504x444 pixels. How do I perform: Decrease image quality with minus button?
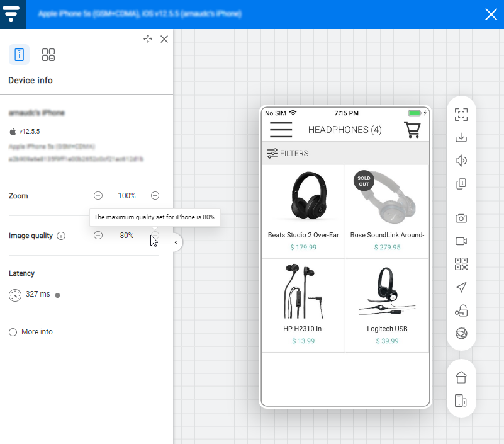click(x=98, y=236)
